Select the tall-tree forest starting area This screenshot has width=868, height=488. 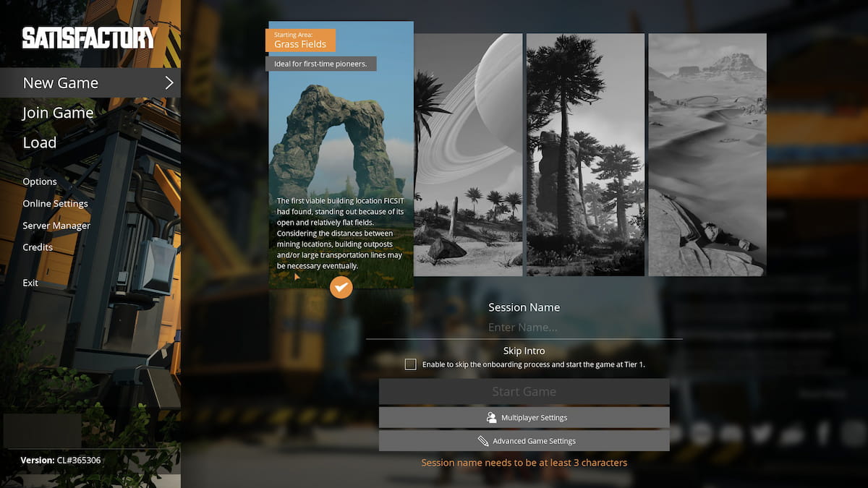(585, 155)
